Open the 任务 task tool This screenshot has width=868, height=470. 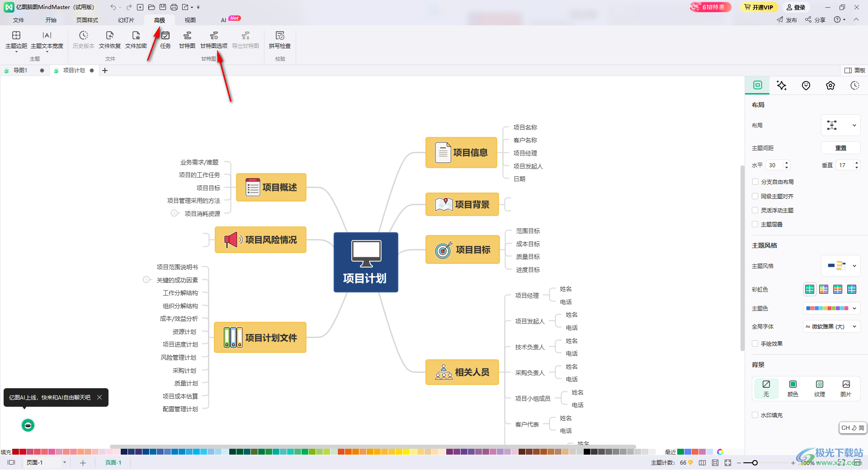point(165,40)
